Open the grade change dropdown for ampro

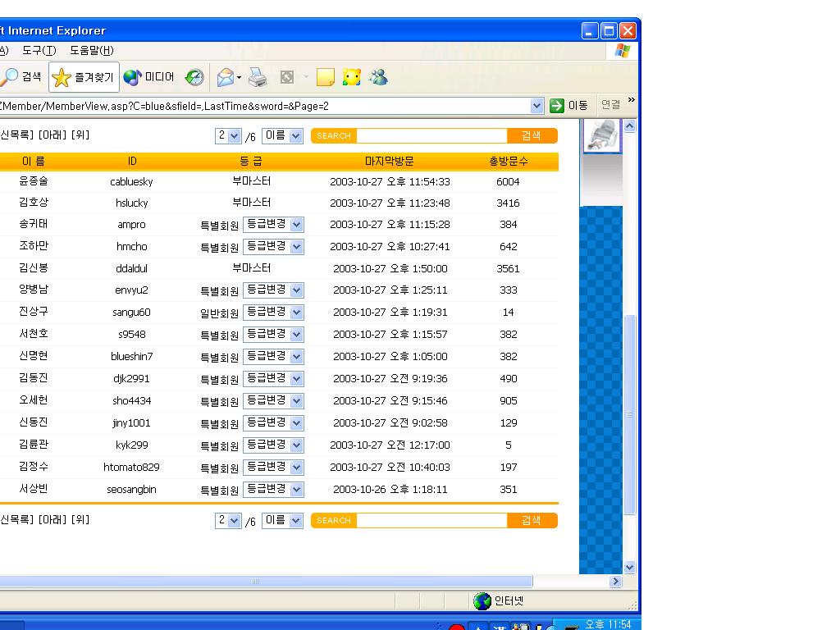pos(296,224)
